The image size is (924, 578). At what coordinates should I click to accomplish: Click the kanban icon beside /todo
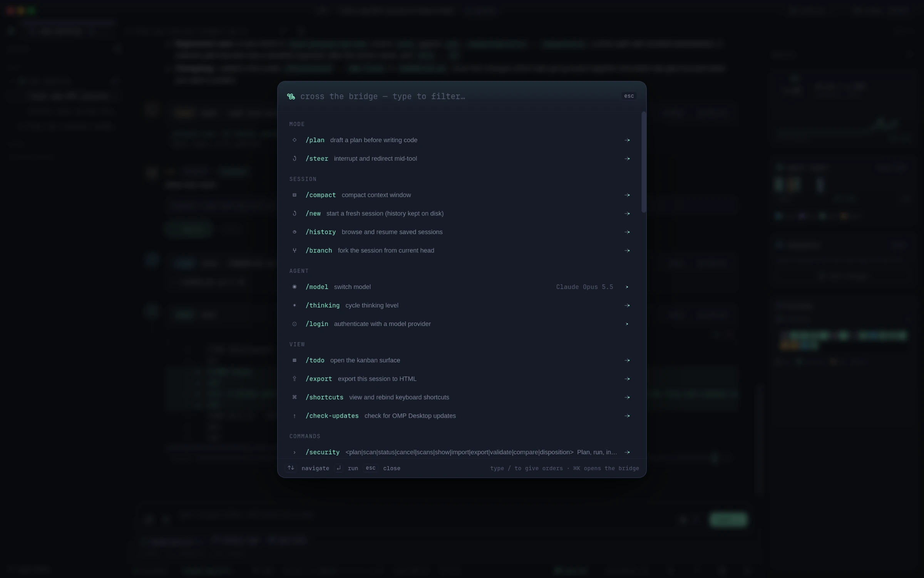[295, 360]
